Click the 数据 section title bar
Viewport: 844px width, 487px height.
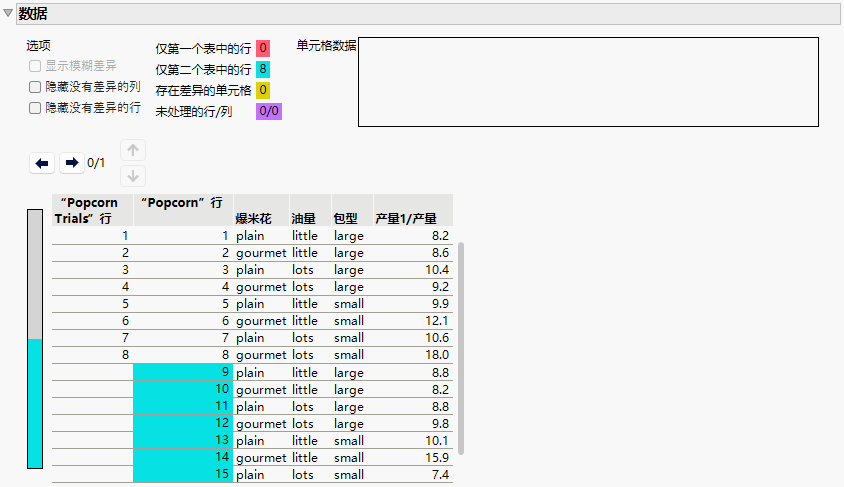tap(428, 13)
